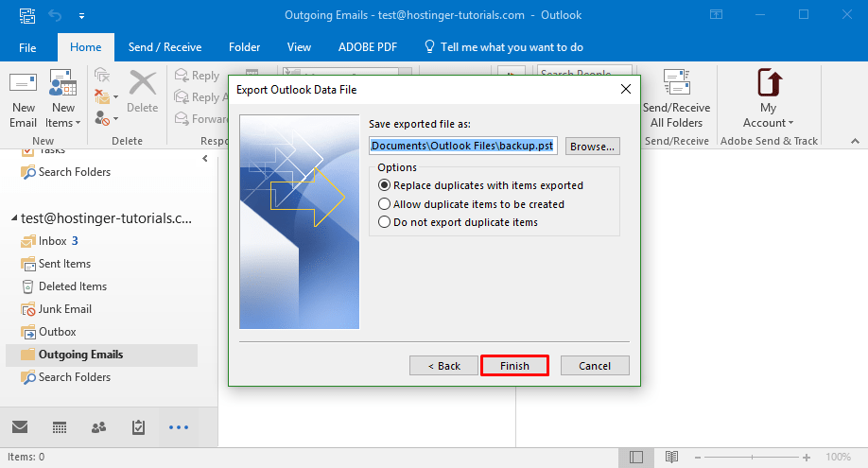
Task: Click the Browse... button
Action: click(x=592, y=147)
